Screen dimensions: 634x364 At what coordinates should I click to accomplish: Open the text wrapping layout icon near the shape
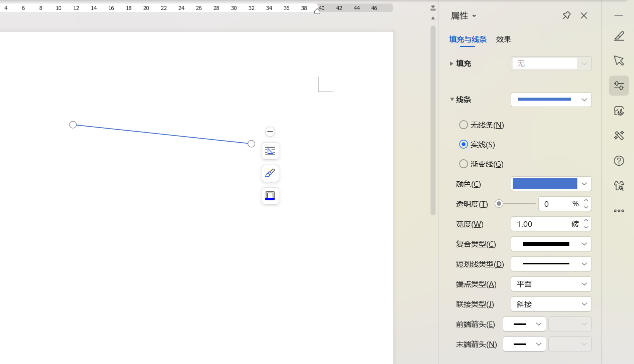tap(270, 151)
